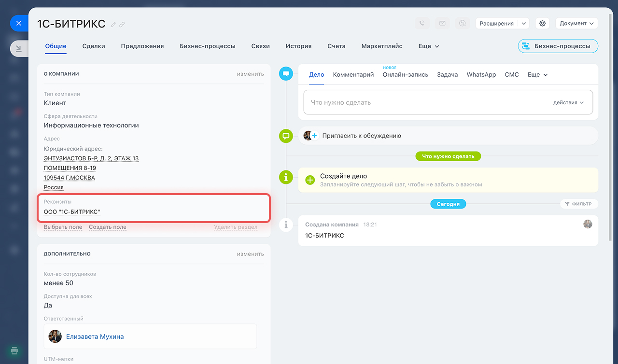Click the Да value under Доступна для всех
The image size is (618, 364).
pos(48,305)
